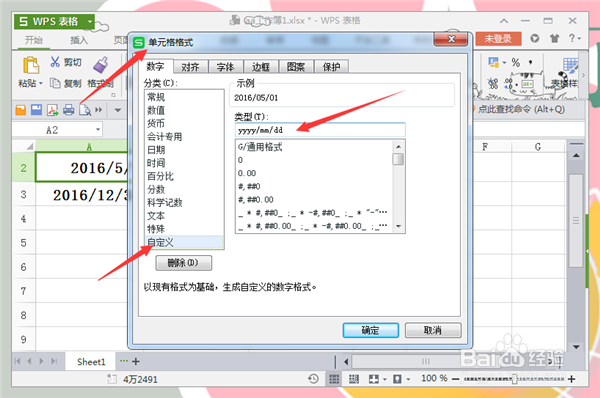
Task: Click the add new sheet plus icon
Action: click(x=136, y=361)
